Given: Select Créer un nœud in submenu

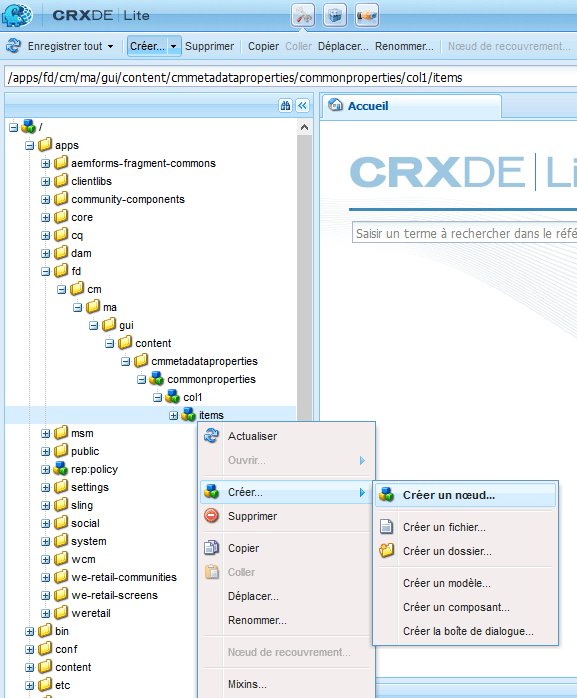Looking at the screenshot, I should coord(466,495).
